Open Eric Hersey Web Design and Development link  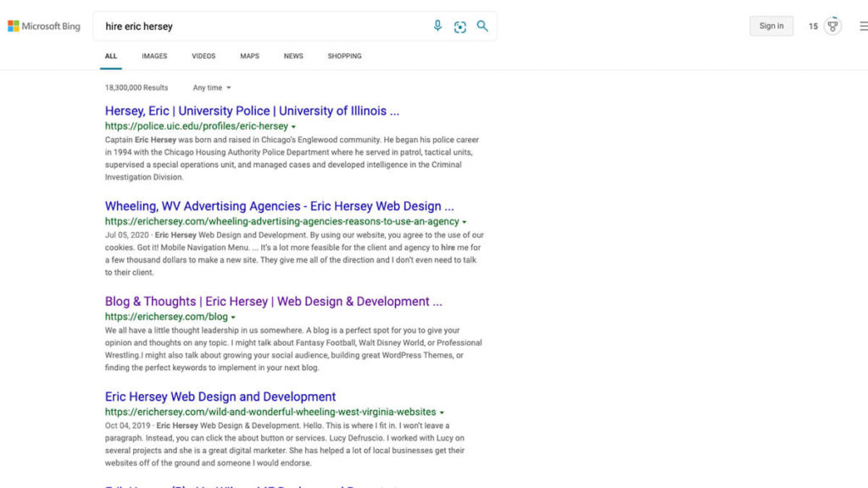click(220, 396)
